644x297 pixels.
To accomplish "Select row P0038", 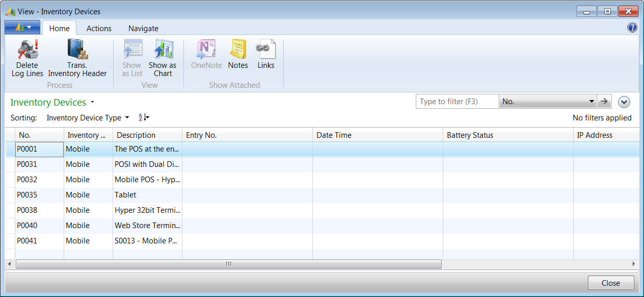I will (x=322, y=210).
